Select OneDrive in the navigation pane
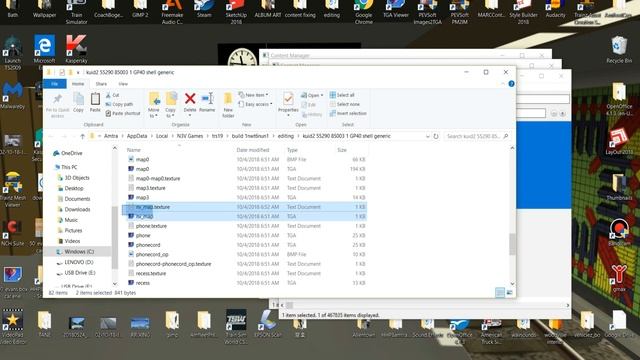This screenshot has height=360, width=640. pyautogui.click(x=68, y=153)
